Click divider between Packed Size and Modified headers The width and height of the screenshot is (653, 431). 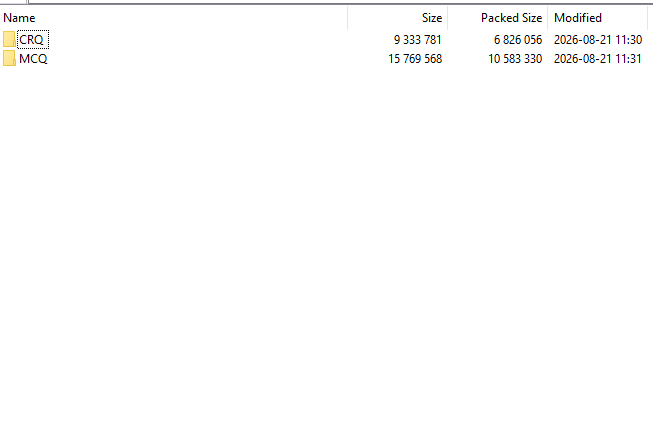coord(548,18)
